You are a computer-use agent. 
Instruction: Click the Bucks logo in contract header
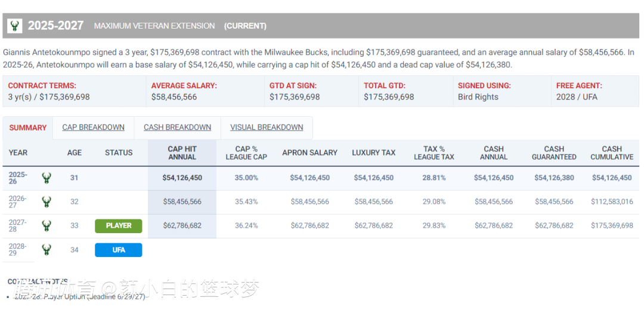click(x=15, y=26)
